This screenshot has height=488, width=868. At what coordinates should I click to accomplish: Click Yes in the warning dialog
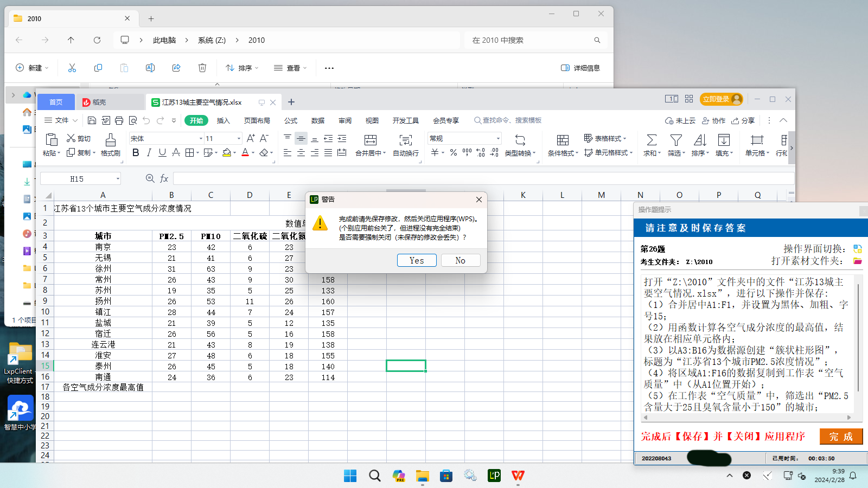tap(416, 260)
